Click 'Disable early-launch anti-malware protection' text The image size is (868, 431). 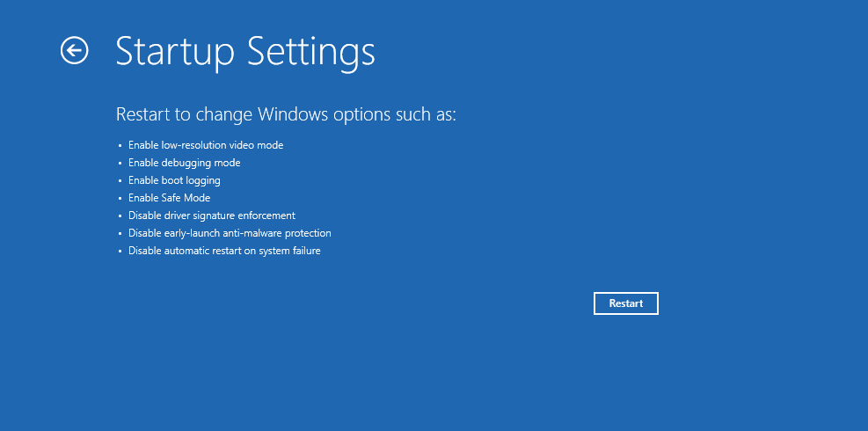tap(230, 233)
